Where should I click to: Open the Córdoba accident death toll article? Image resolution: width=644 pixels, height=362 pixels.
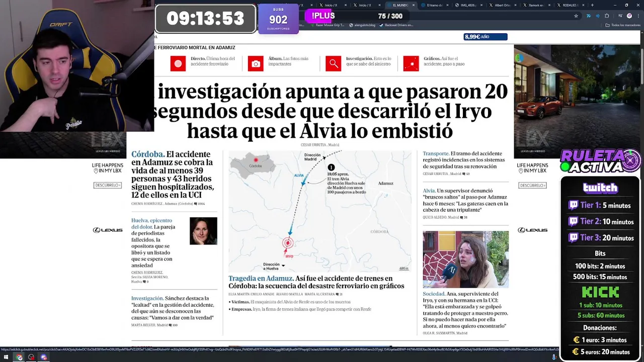coord(173,175)
